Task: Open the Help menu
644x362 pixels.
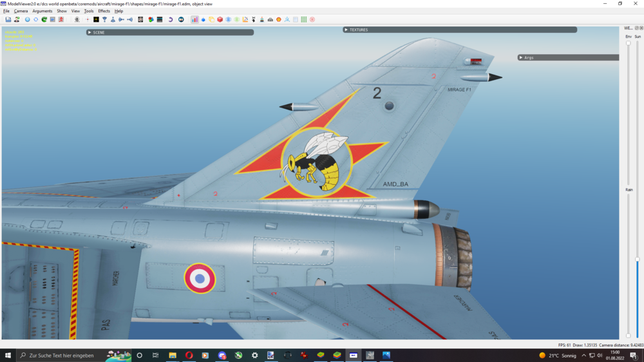Action: tap(118, 11)
